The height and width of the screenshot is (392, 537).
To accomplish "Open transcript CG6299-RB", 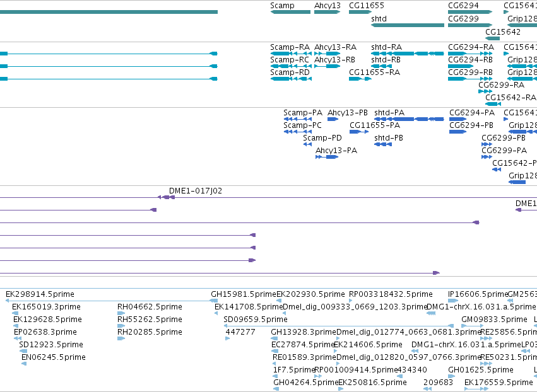I will 470,79.
